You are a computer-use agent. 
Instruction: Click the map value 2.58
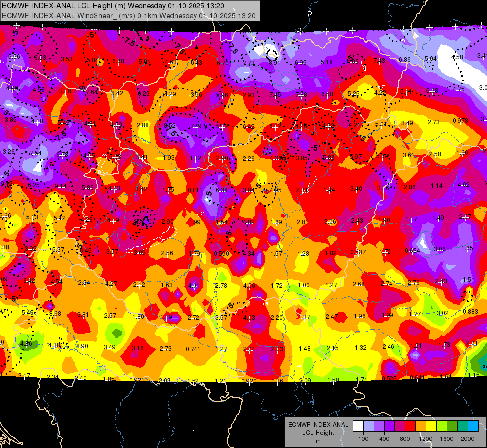tap(435, 154)
